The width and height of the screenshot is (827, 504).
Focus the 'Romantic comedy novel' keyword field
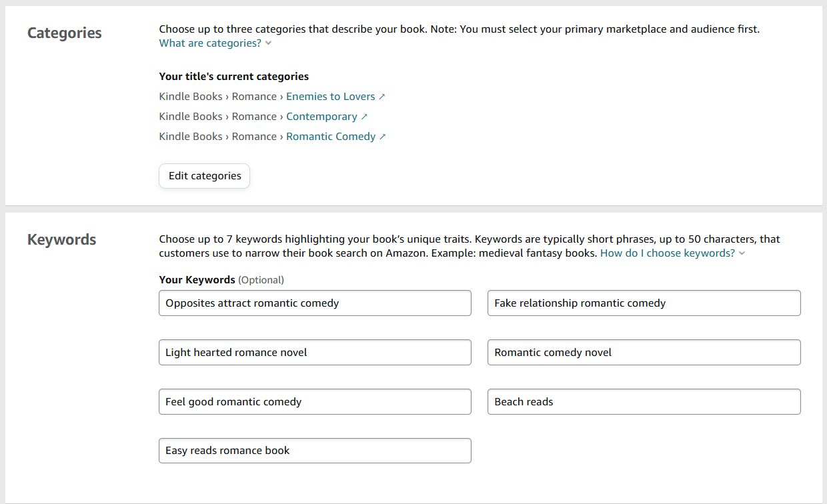point(644,353)
